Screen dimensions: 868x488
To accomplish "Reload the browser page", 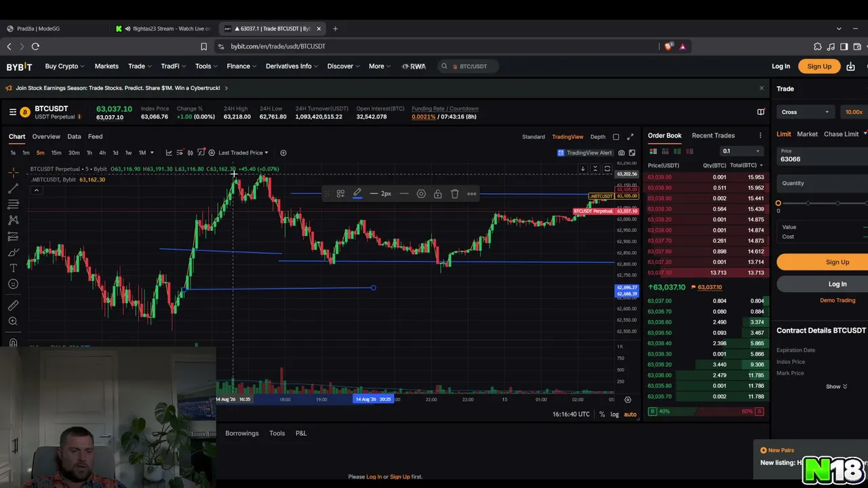I will (35, 47).
